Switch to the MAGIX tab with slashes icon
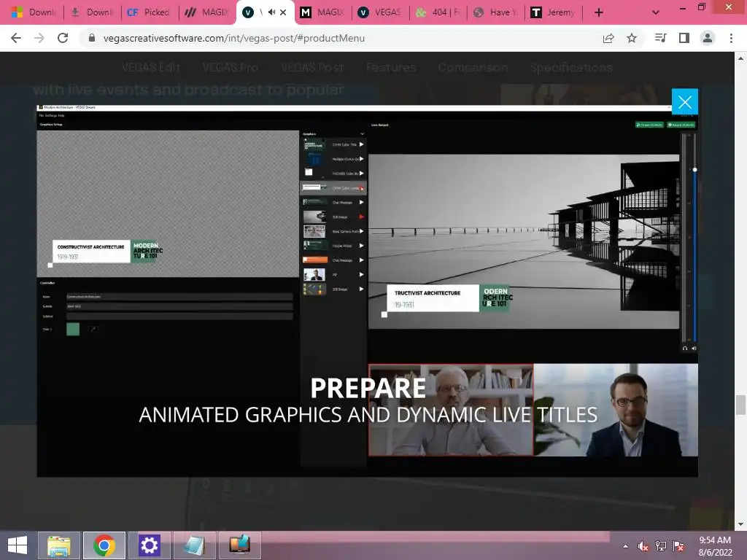 206,12
